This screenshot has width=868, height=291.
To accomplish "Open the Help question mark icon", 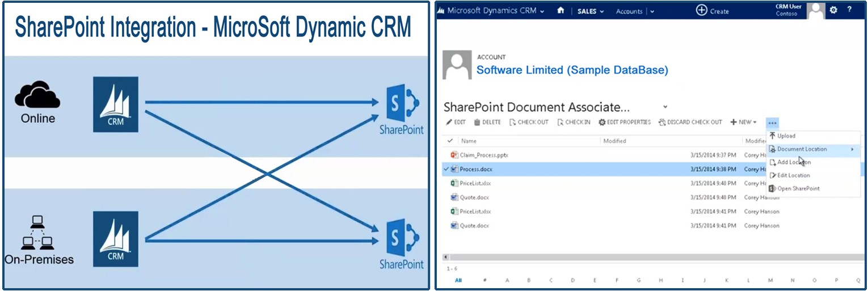I will tap(849, 10).
